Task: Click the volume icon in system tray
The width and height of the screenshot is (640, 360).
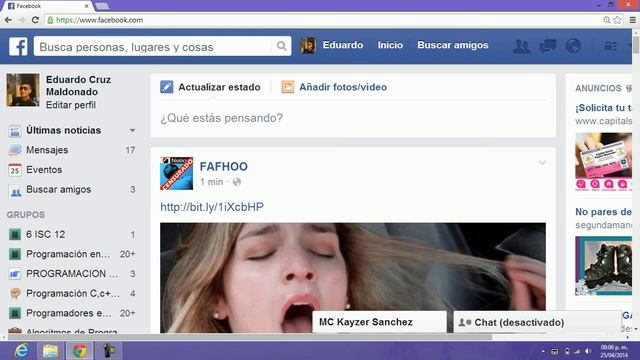Action: tap(588, 351)
